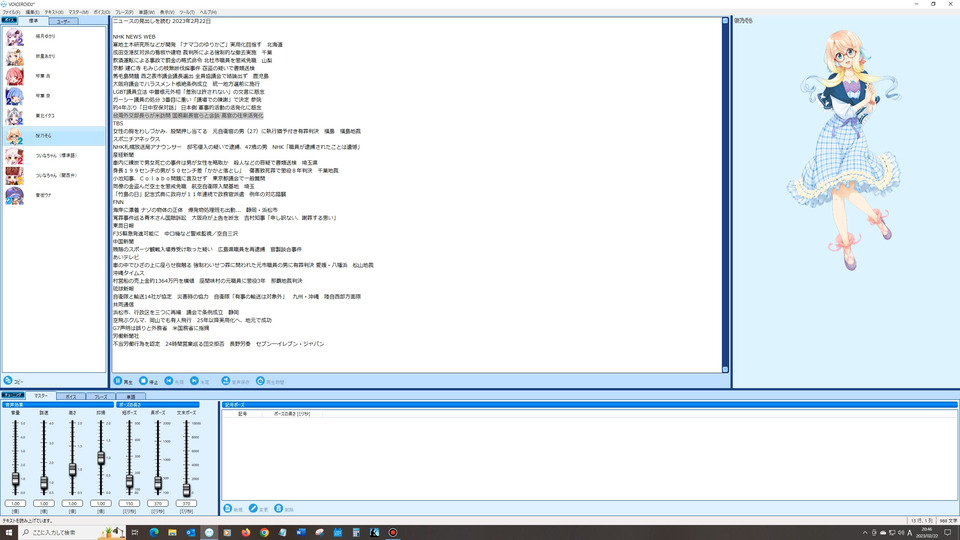Click the 高さ pitch slider handle
The height and width of the screenshot is (540, 960).
(72, 470)
